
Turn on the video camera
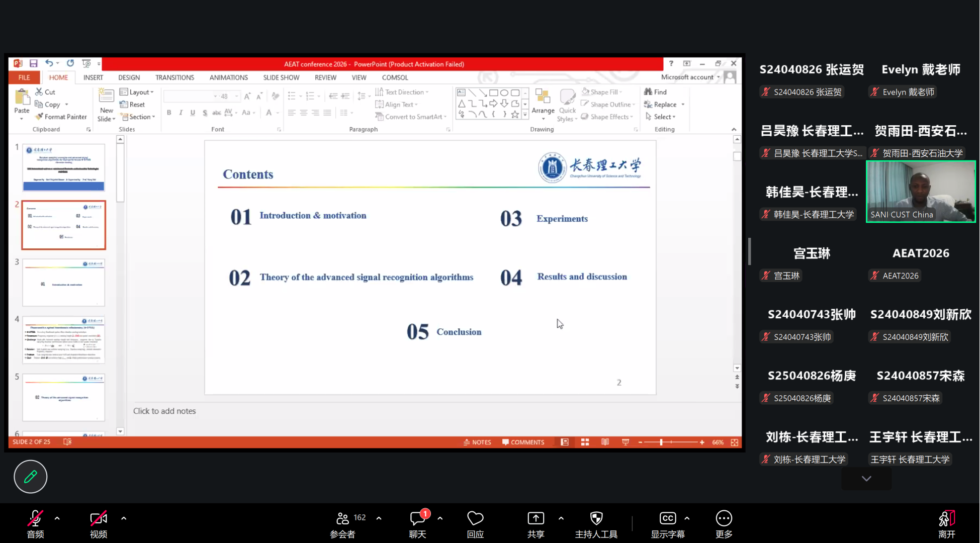(x=98, y=518)
